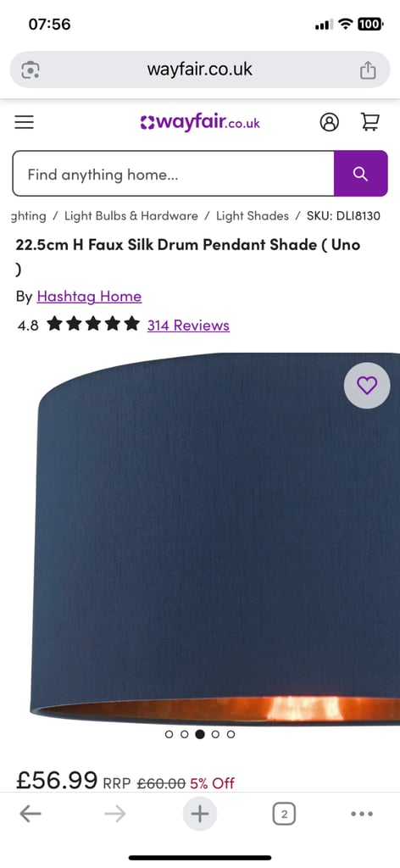
Task: Focus the Find anything home search field
Action: 173,174
